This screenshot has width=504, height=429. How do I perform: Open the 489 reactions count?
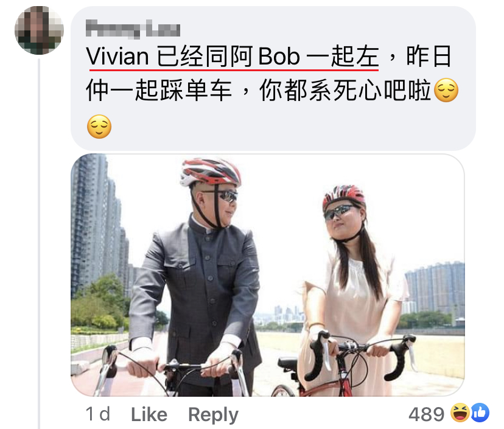[426, 414]
